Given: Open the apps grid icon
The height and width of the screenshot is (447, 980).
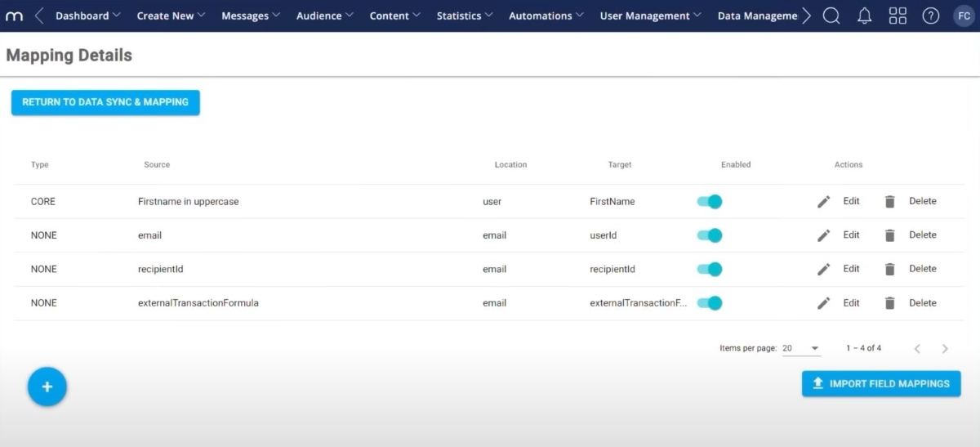Looking at the screenshot, I should point(898,16).
